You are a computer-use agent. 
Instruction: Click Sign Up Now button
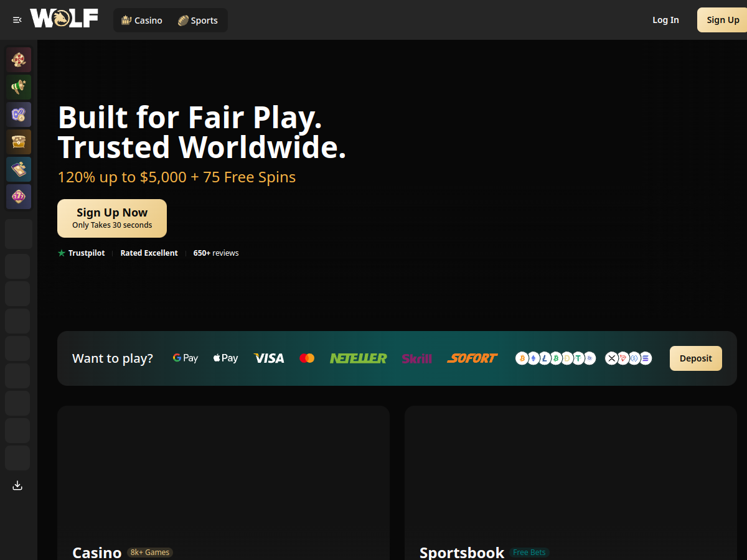(112, 218)
